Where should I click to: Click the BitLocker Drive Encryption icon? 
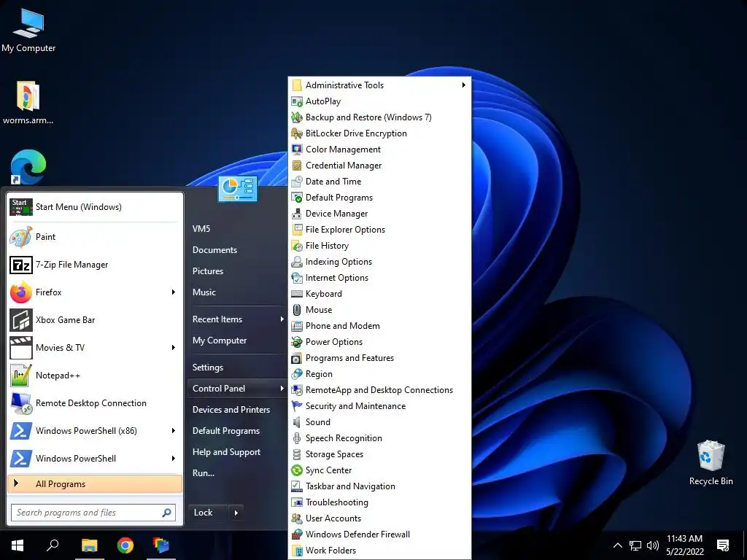pos(297,133)
